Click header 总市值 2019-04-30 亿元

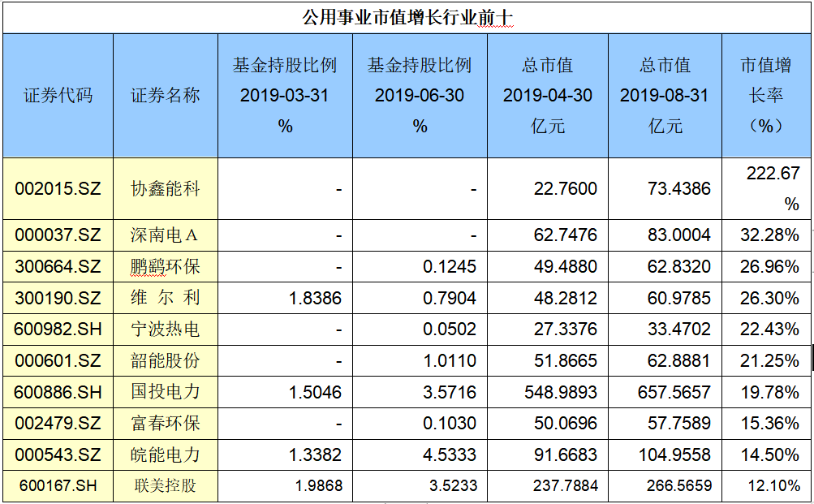(x=548, y=96)
